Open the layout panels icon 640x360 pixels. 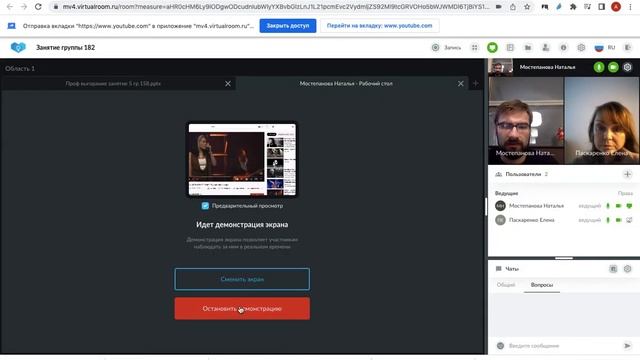point(510,48)
